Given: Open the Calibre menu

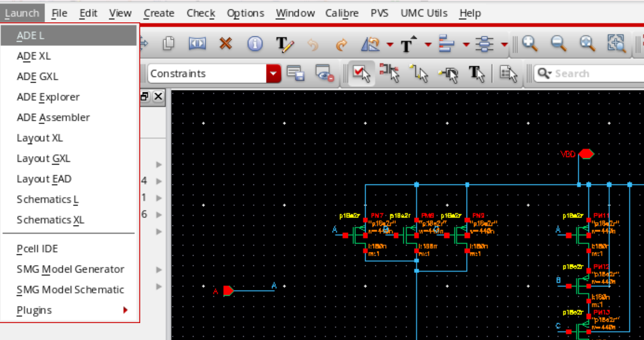Looking at the screenshot, I should click(x=342, y=13).
